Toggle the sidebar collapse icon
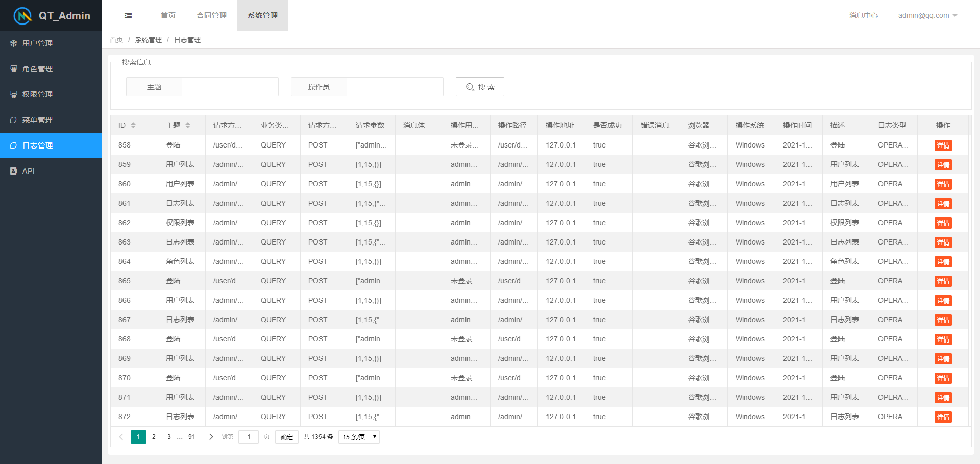980x464 pixels. tap(128, 16)
